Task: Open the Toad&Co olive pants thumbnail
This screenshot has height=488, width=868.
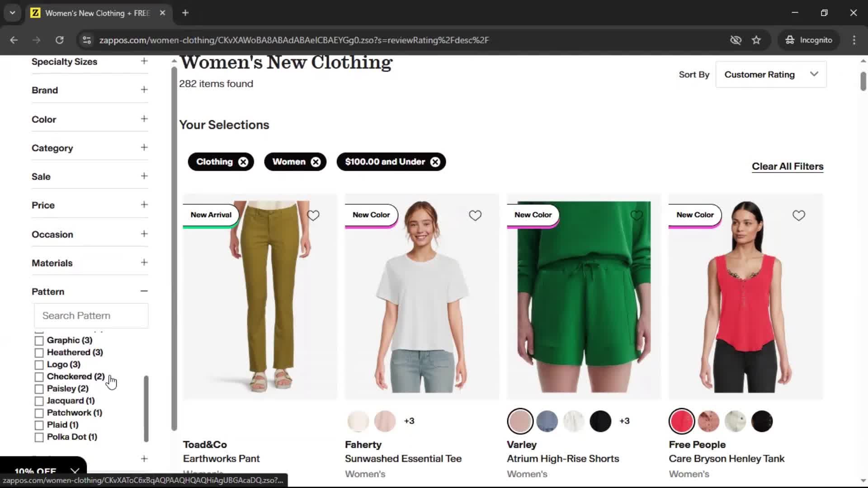Action: (x=260, y=297)
